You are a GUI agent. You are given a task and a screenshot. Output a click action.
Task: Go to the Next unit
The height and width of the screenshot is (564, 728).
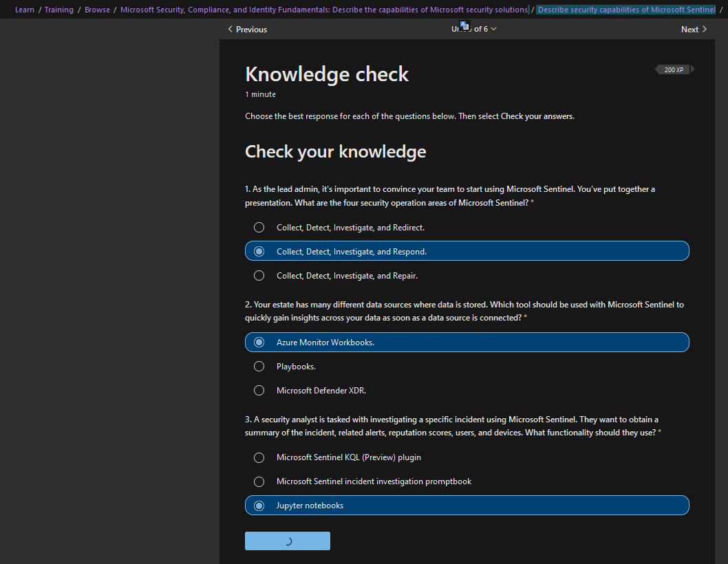coord(694,30)
